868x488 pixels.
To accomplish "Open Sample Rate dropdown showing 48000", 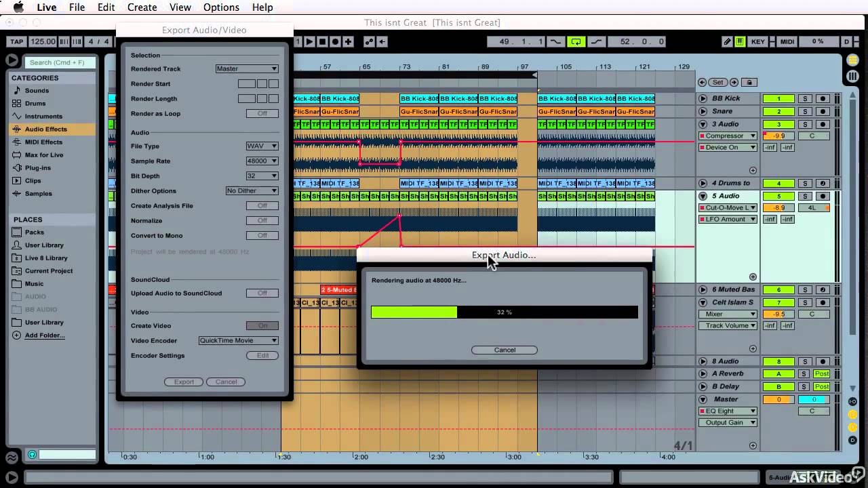I will point(262,161).
